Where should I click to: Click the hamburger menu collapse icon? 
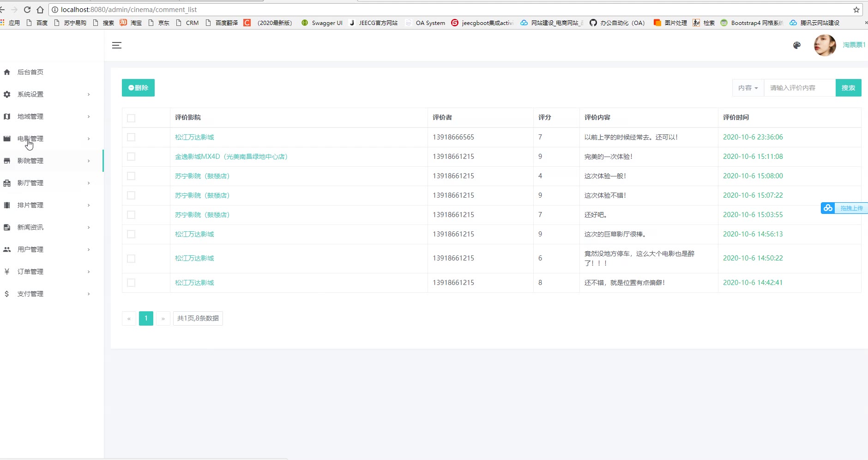pyautogui.click(x=117, y=45)
